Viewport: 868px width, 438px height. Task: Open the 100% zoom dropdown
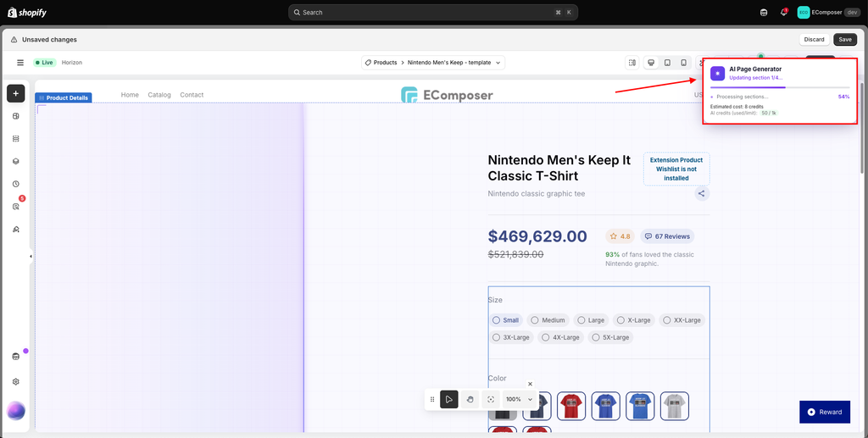coord(520,399)
